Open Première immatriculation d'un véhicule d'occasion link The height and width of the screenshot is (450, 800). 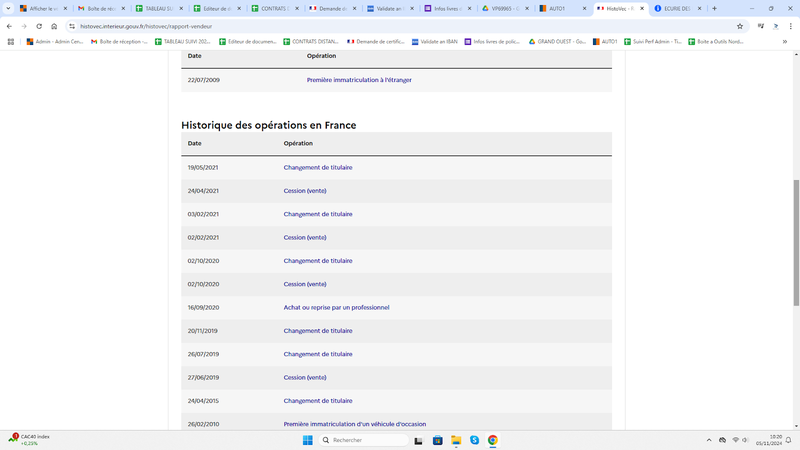(x=355, y=424)
